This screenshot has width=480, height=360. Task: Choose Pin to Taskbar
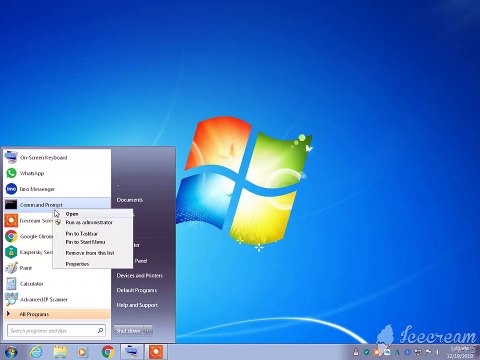pyautogui.click(x=93, y=234)
